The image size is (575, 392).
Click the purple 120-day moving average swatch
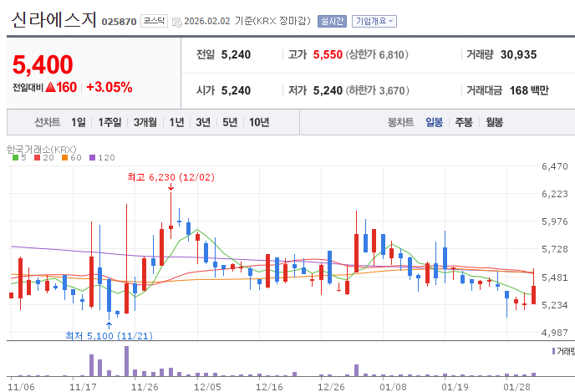93,158
